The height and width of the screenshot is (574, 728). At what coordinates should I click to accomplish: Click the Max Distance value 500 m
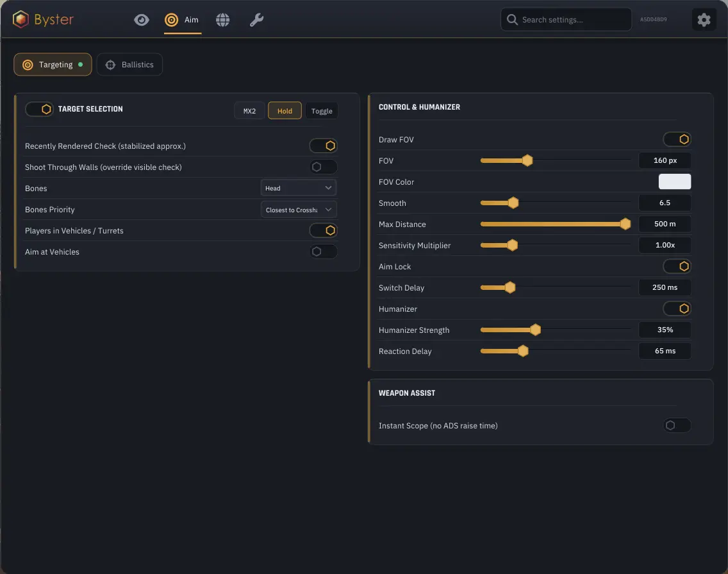665,224
